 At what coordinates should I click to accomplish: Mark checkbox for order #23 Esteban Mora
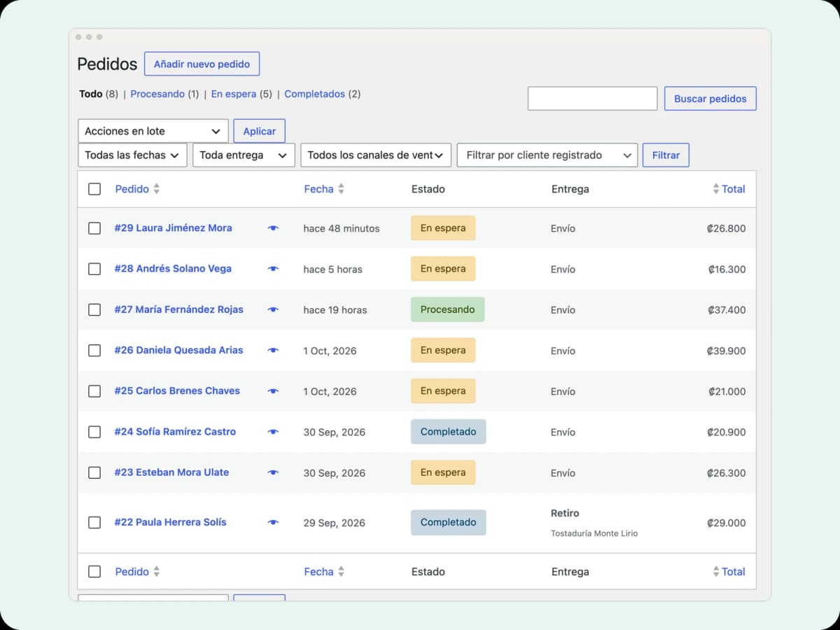(94, 472)
